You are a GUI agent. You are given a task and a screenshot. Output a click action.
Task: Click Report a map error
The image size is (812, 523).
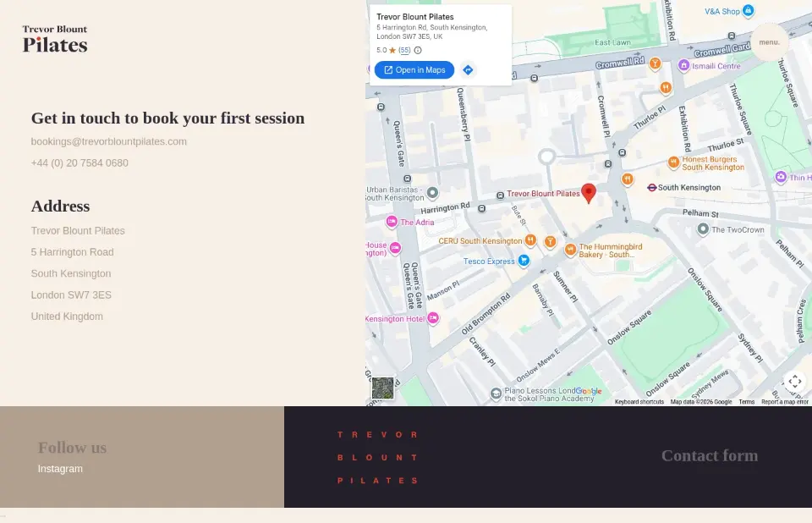pyautogui.click(x=785, y=402)
